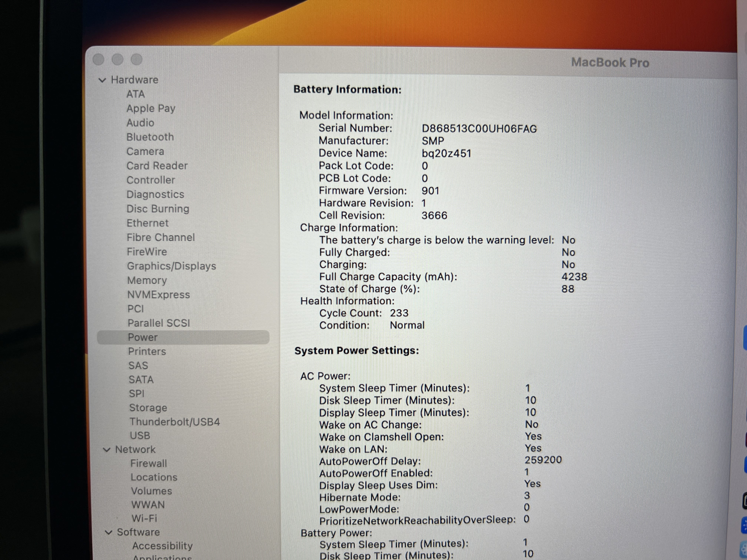Collapse the Hardware section chevron
The image size is (747, 560).
[102, 80]
